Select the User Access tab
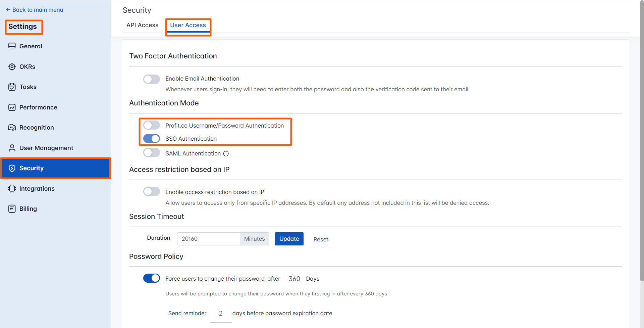The image size is (644, 328). (x=188, y=25)
